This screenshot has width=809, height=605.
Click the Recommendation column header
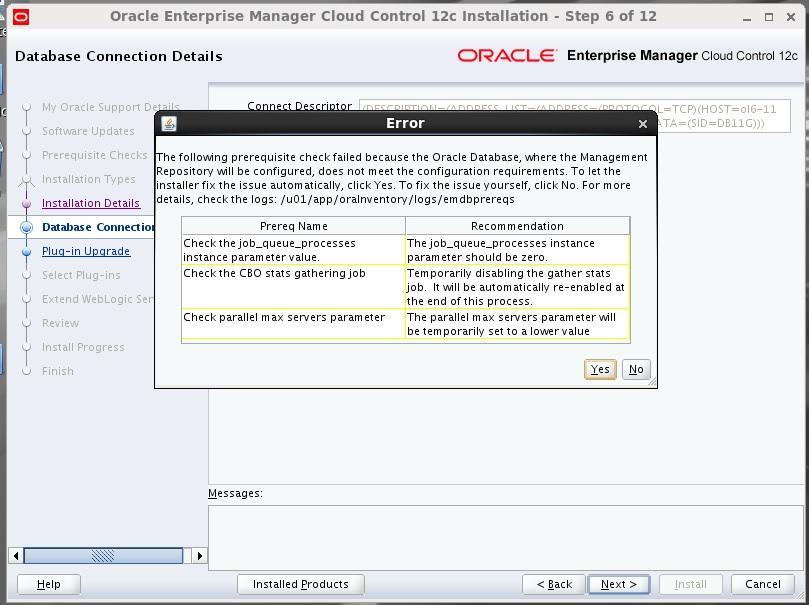(x=517, y=226)
